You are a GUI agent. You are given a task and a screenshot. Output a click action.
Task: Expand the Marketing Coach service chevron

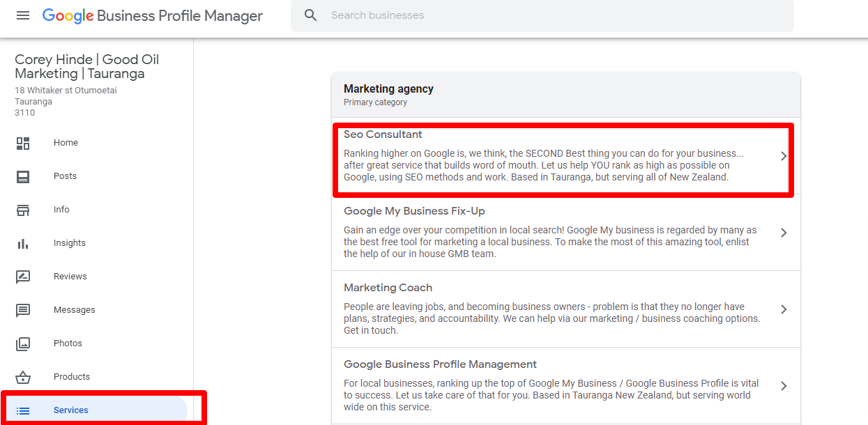784,309
